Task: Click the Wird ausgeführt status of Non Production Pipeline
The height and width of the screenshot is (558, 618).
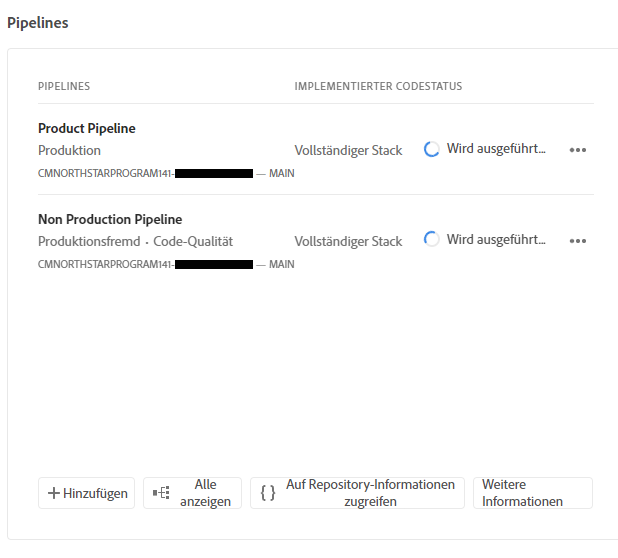Action: point(496,240)
